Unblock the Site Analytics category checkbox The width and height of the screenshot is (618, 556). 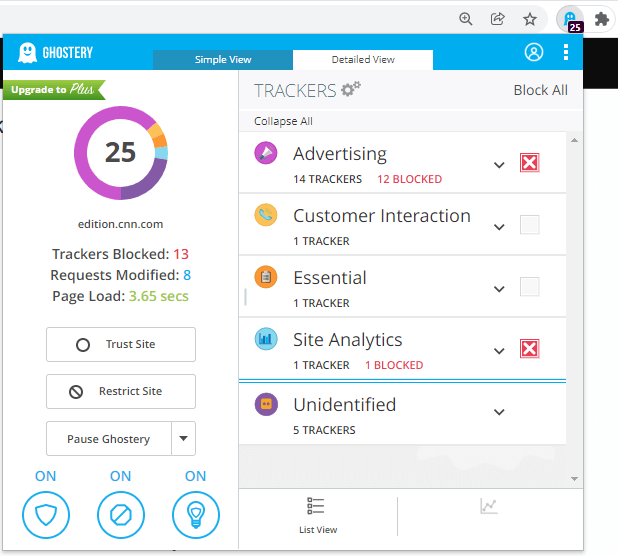[x=529, y=349]
